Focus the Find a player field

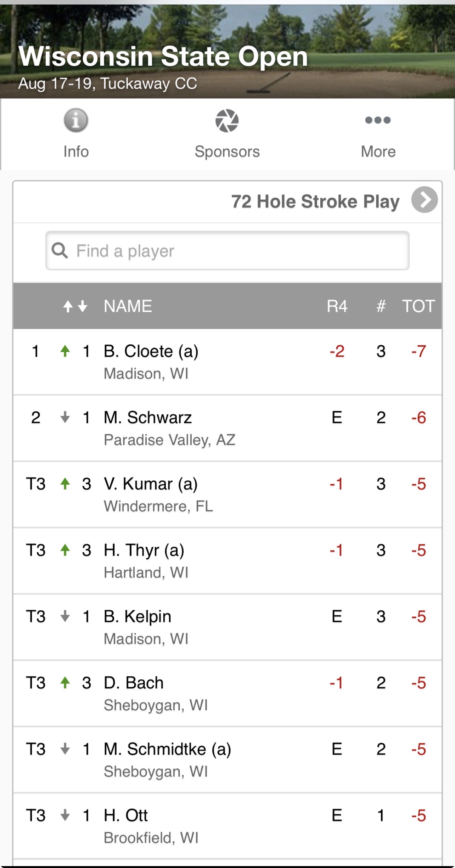click(227, 250)
